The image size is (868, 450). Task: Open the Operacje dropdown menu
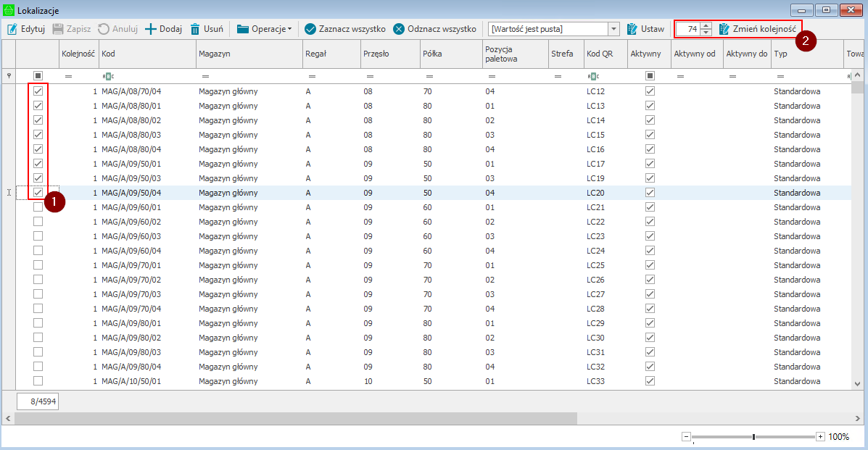tap(265, 29)
